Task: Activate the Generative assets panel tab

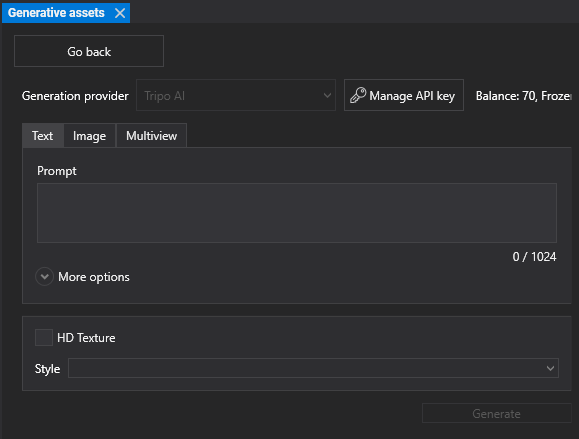Action: point(56,13)
